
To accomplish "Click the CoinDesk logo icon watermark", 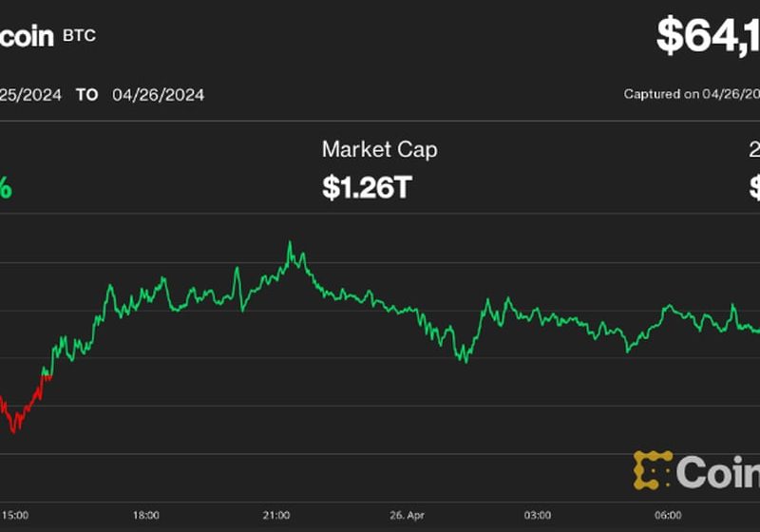I will (653, 469).
